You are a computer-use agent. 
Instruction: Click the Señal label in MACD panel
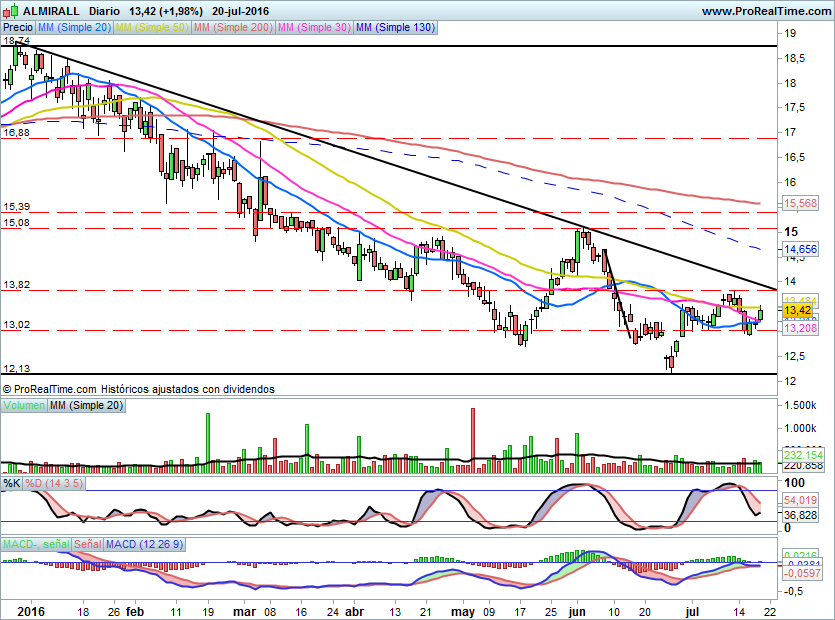pyautogui.click(x=87, y=544)
